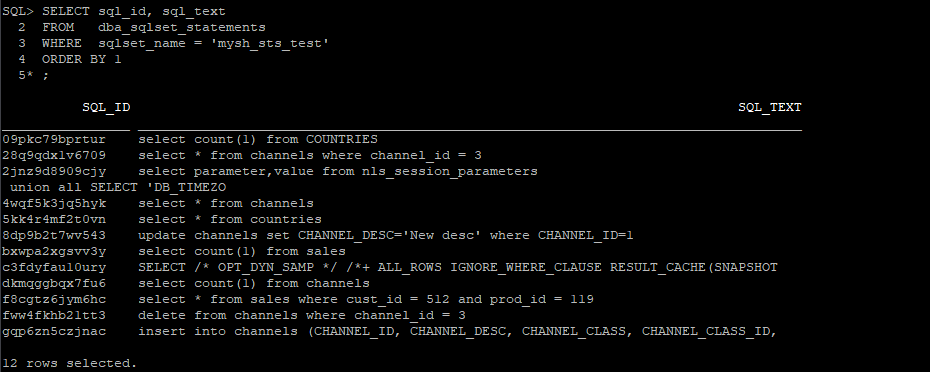
Task: Click the 'delete from channels' statement text
Action: pyautogui.click(x=302, y=316)
